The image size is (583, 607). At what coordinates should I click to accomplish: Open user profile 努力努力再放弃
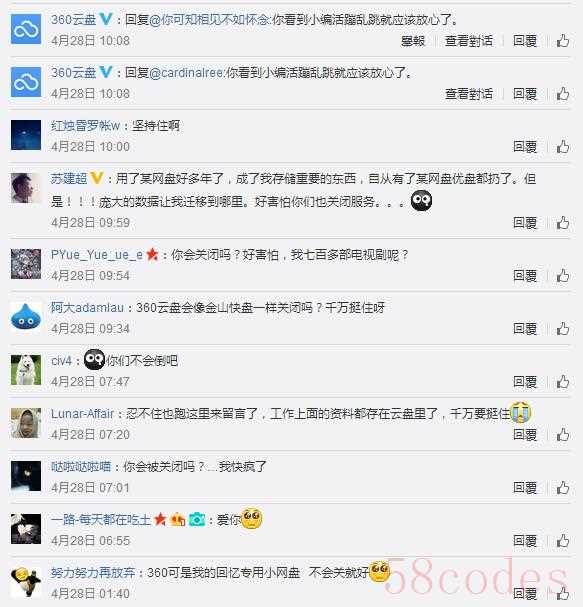tap(93, 573)
